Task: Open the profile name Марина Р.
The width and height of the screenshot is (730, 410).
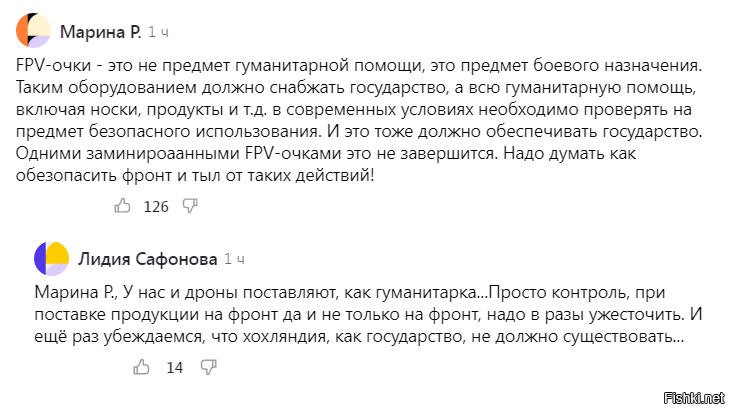Action: click(101, 32)
